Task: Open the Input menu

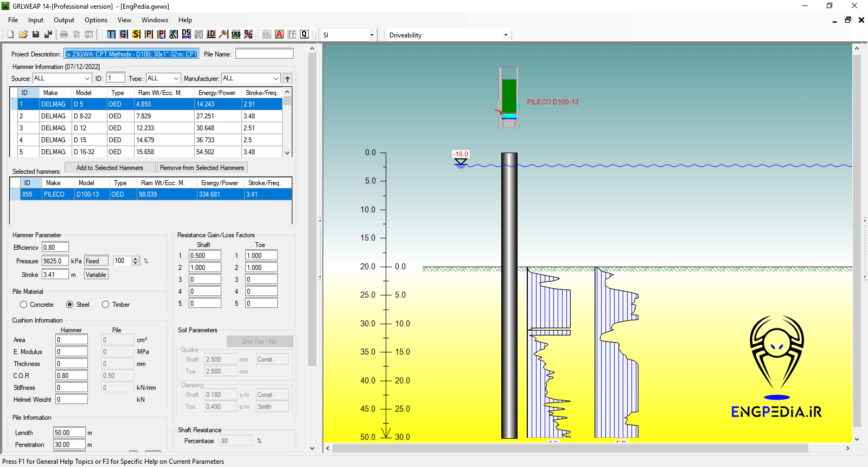Action: click(x=36, y=20)
